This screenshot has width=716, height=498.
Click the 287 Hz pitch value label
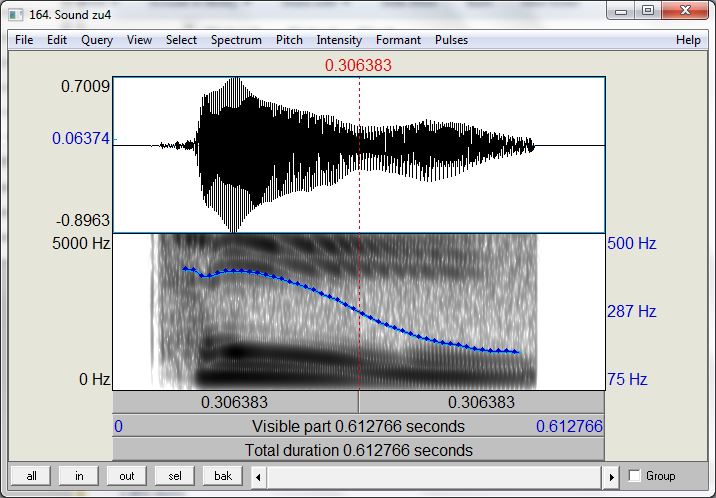pyautogui.click(x=632, y=311)
